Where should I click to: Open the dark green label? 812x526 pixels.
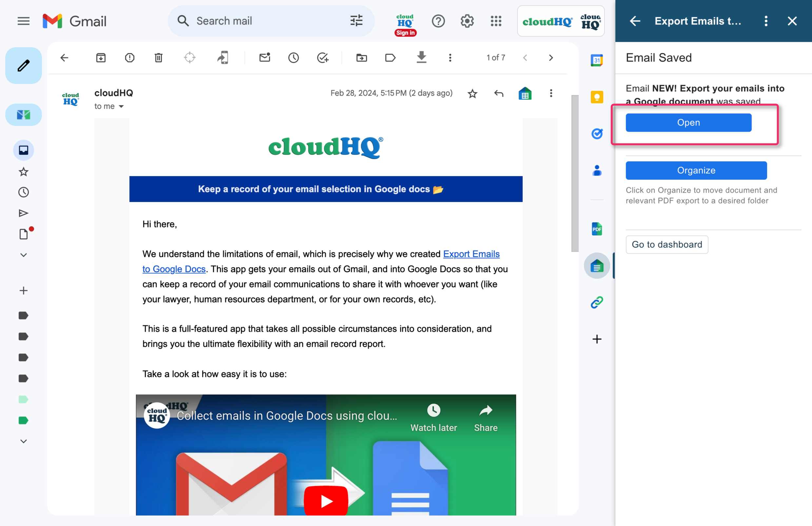24,420
